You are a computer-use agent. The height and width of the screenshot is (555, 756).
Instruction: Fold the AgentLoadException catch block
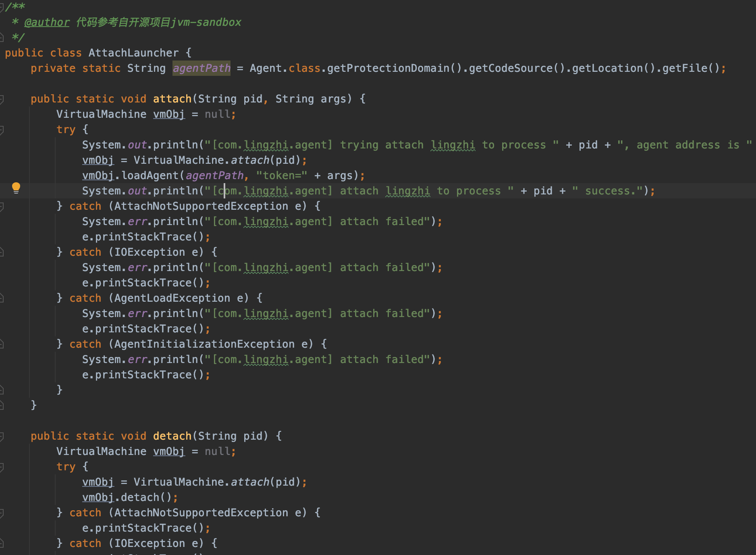[2, 298]
